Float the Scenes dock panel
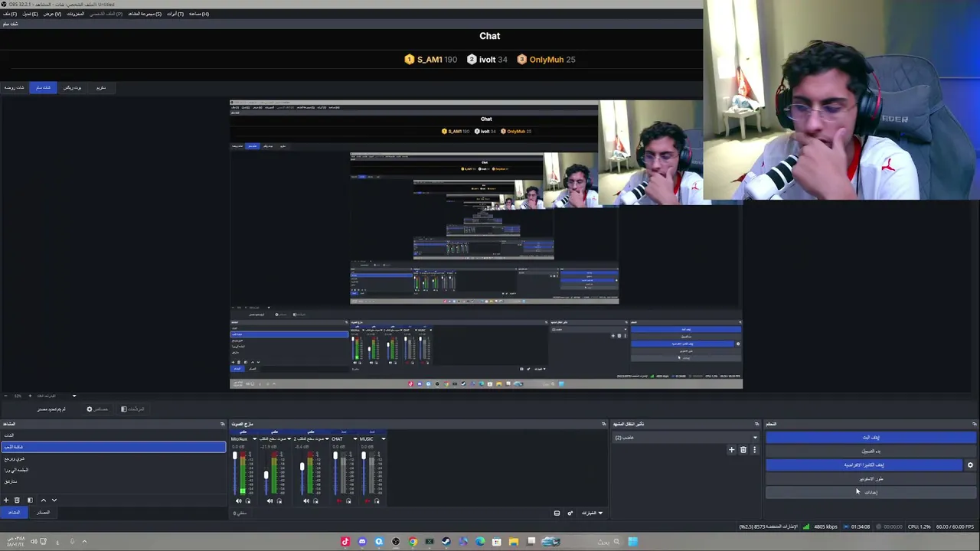The height and width of the screenshot is (551, 980). point(223,424)
